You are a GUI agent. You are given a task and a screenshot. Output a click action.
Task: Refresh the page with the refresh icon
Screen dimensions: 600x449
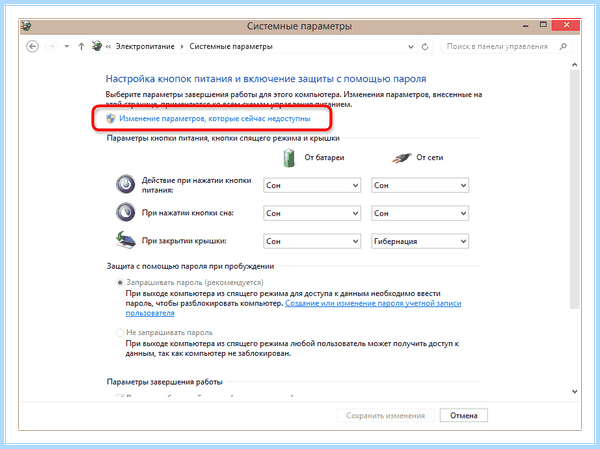pyautogui.click(x=425, y=47)
